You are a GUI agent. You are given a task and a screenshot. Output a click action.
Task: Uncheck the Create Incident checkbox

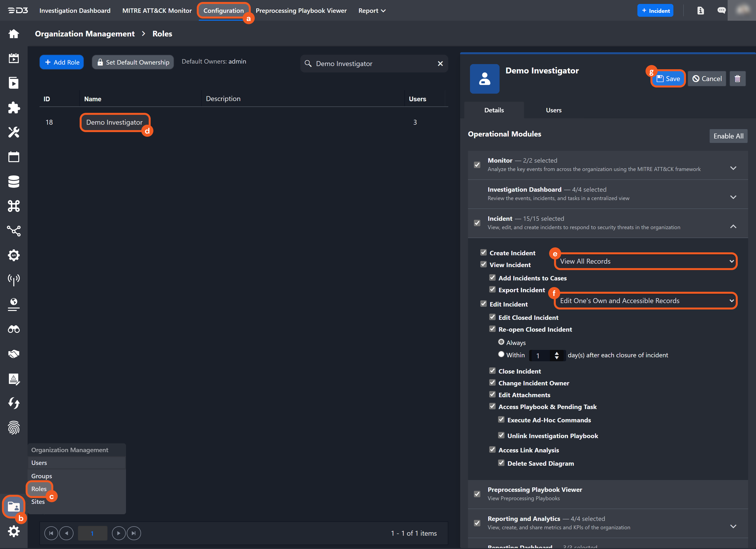click(483, 252)
